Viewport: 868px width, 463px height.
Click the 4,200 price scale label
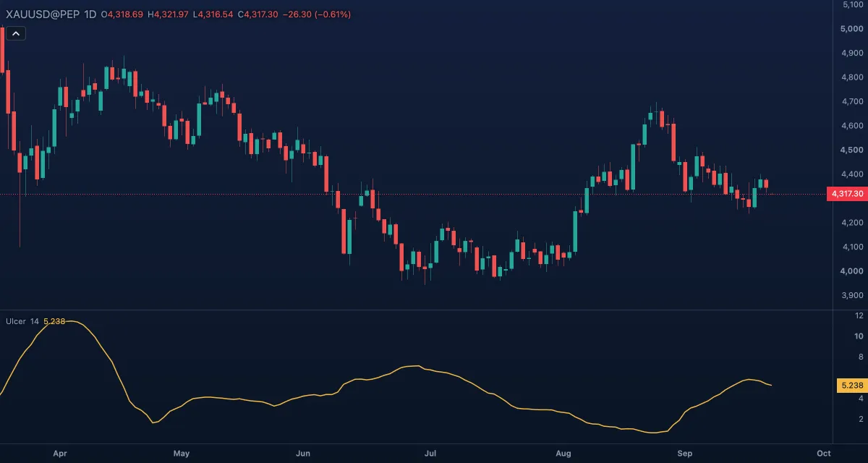(x=854, y=223)
